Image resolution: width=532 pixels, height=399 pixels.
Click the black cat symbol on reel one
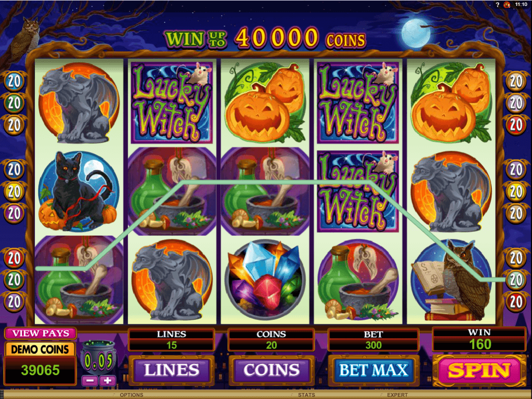[x=79, y=191]
